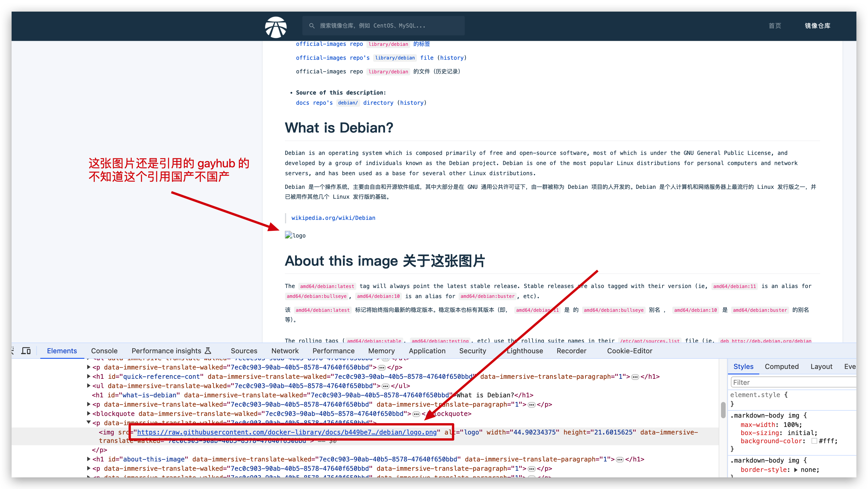Screen dimensions: 868x489
Task: Click the What is Debian? heading
Action: pos(339,128)
